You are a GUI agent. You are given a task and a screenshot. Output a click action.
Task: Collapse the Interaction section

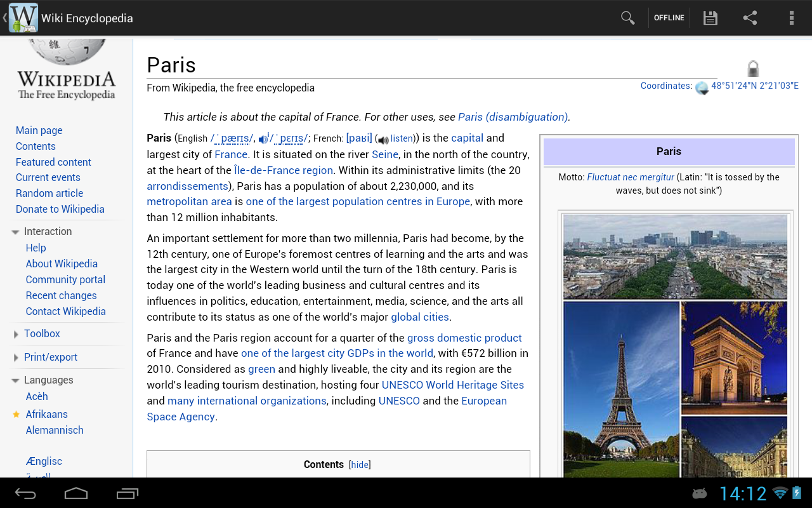15,231
